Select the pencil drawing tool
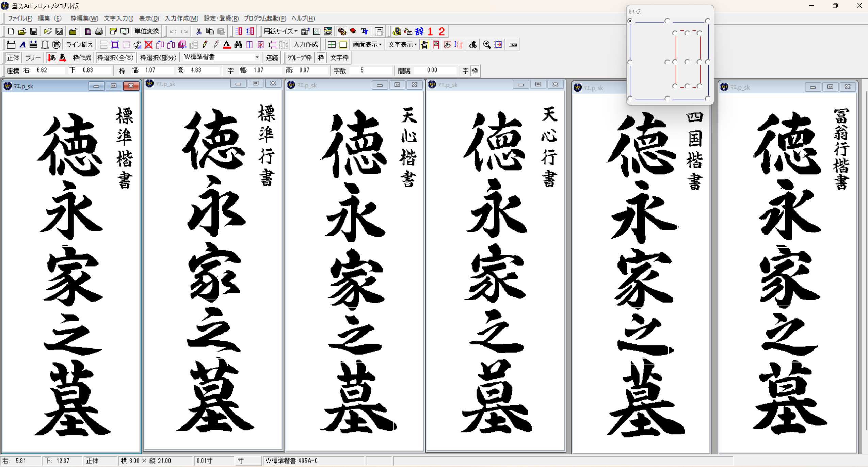 205,45
